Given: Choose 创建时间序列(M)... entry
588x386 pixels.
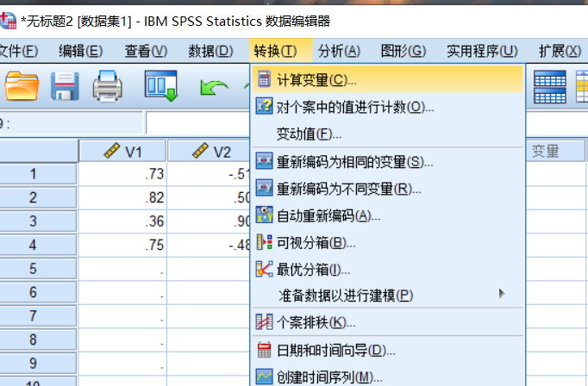Looking at the screenshot, I should (x=388, y=377).
